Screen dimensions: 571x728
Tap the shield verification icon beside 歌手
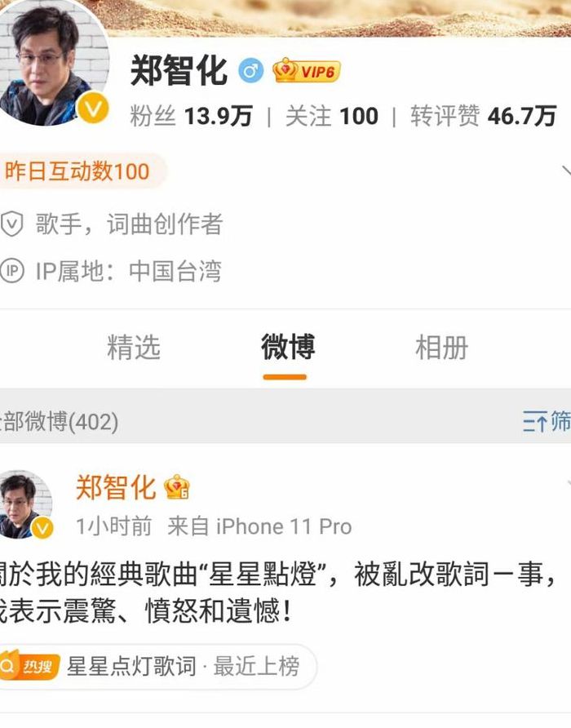(12, 224)
